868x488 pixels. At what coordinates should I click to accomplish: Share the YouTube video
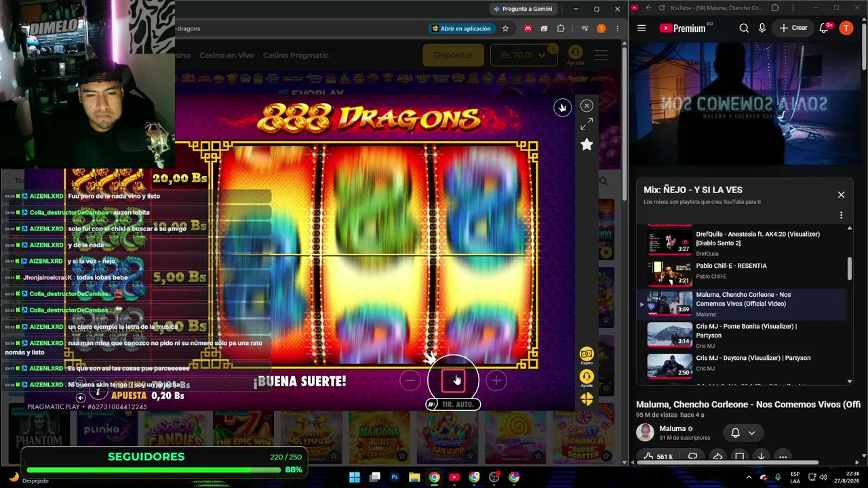(717, 457)
